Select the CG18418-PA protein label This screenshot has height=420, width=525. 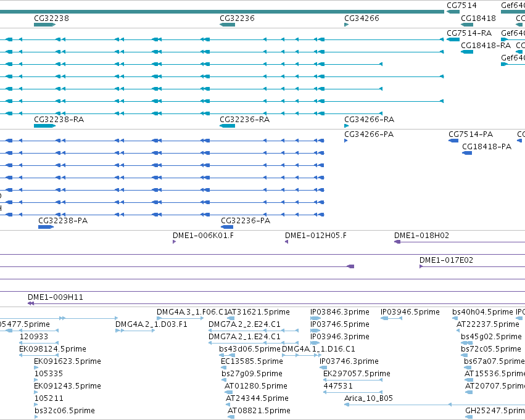[487, 147]
